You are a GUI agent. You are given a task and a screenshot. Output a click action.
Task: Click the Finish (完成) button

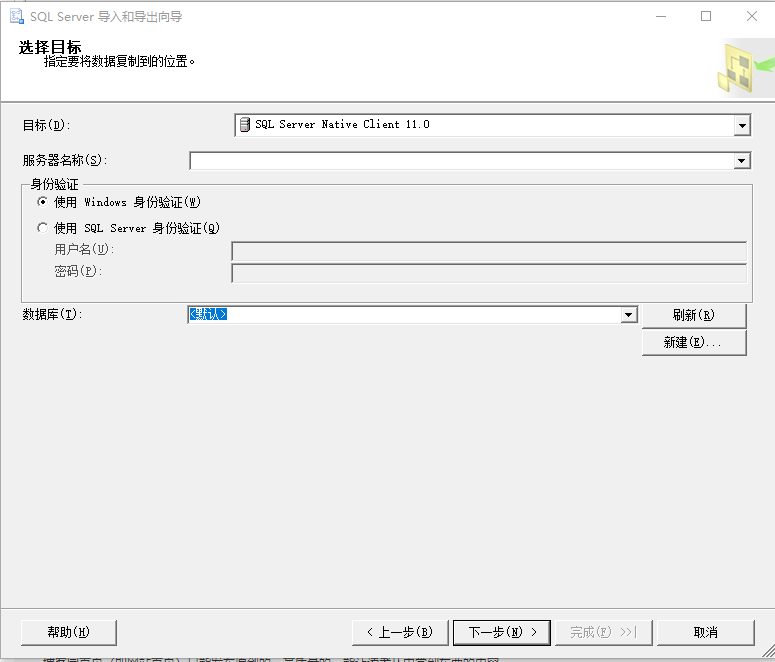(x=604, y=632)
